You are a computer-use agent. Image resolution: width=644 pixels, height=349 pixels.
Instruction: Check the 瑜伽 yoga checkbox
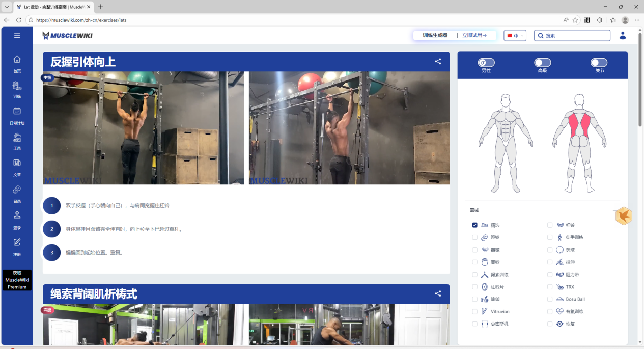[x=474, y=299]
